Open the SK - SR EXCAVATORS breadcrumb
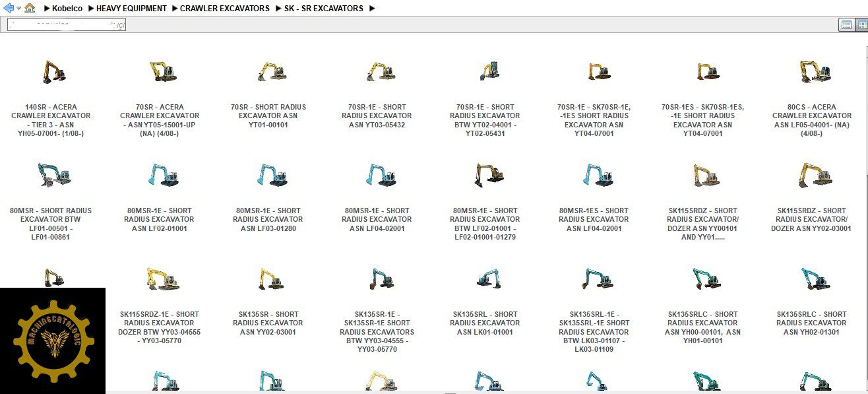Viewport: 868px width, 394px height. point(324,9)
